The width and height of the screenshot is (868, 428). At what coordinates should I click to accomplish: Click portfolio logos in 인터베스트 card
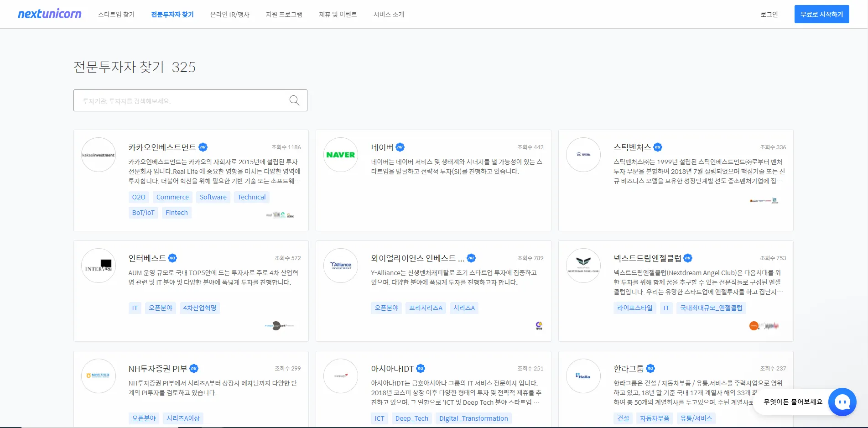(279, 326)
